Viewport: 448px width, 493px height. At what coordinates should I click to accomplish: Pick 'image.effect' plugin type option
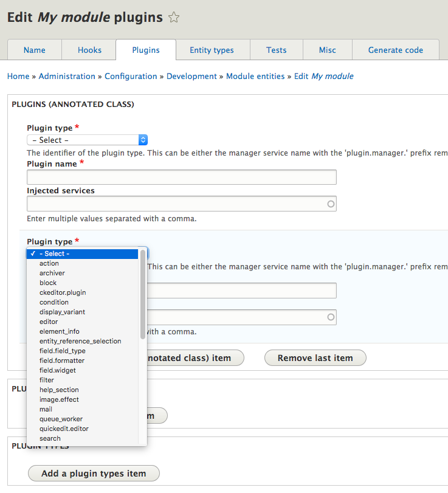point(59,399)
